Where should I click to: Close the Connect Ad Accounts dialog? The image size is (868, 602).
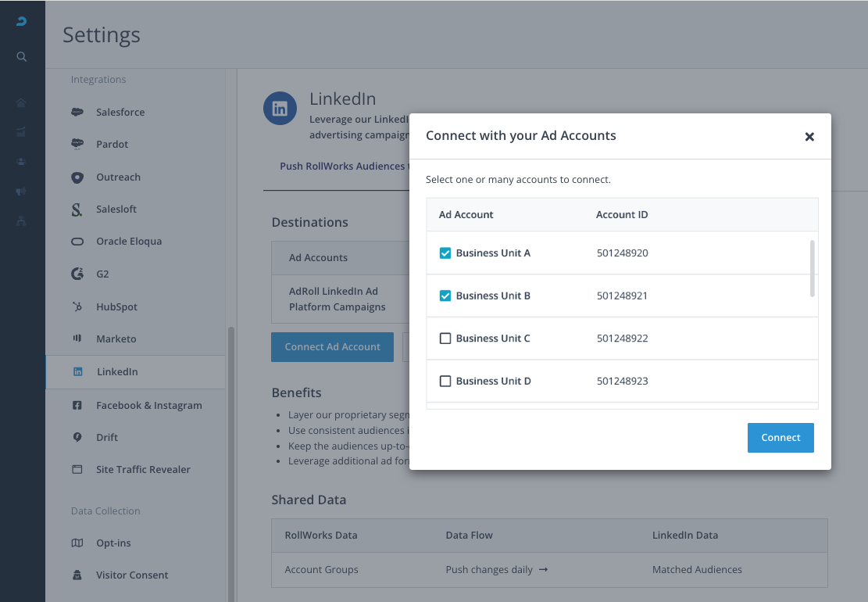pyautogui.click(x=809, y=137)
